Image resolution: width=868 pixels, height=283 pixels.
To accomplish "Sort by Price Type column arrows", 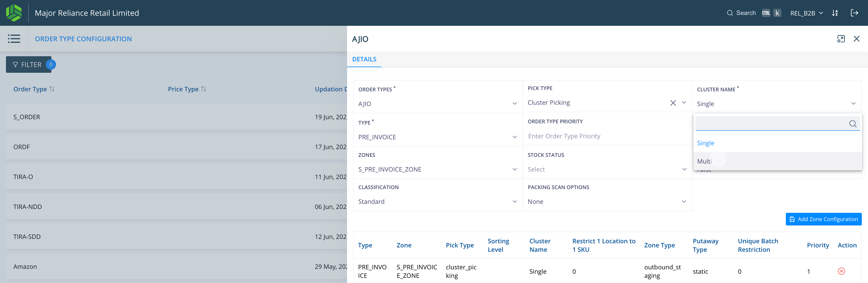I will click(204, 89).
